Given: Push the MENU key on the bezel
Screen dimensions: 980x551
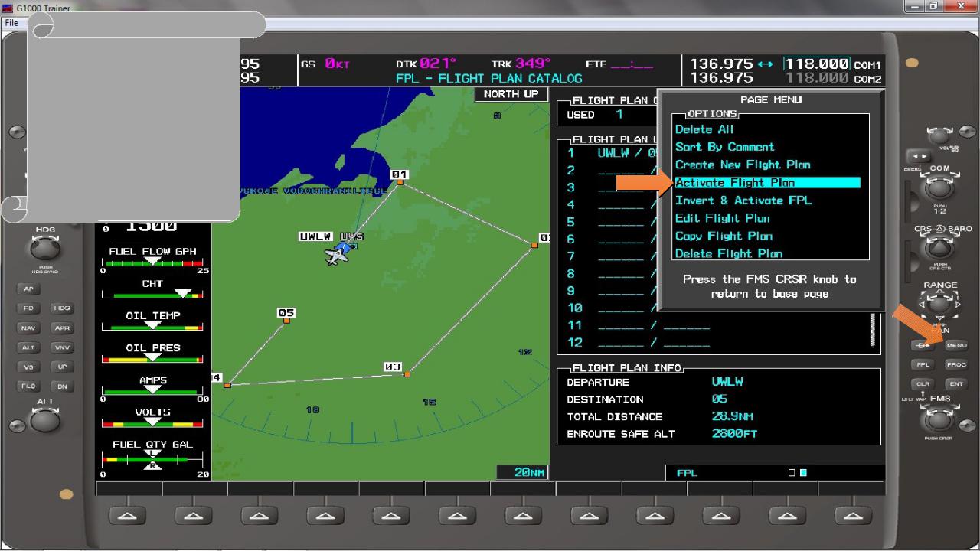Looking at the screenshot, I should click(x=956, y=345).
